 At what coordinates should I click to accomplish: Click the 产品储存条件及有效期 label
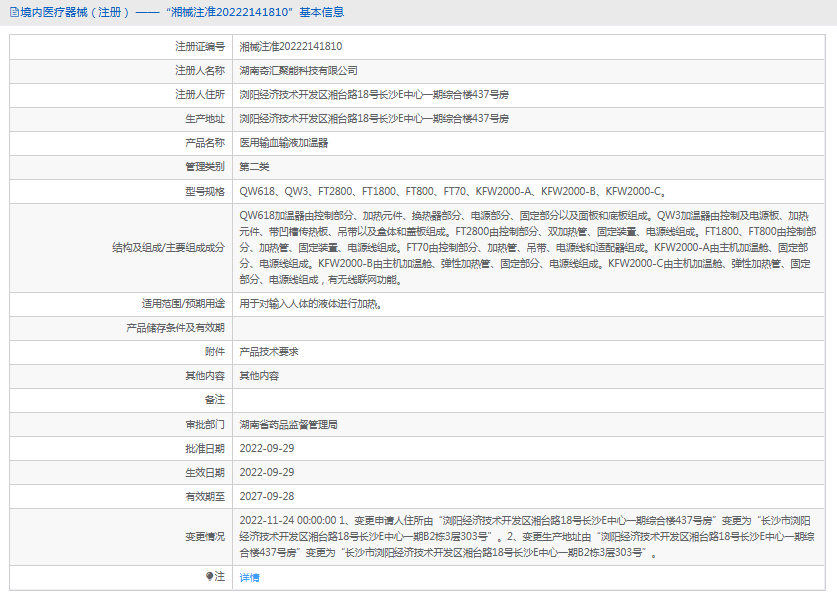(x=176, y=328)
